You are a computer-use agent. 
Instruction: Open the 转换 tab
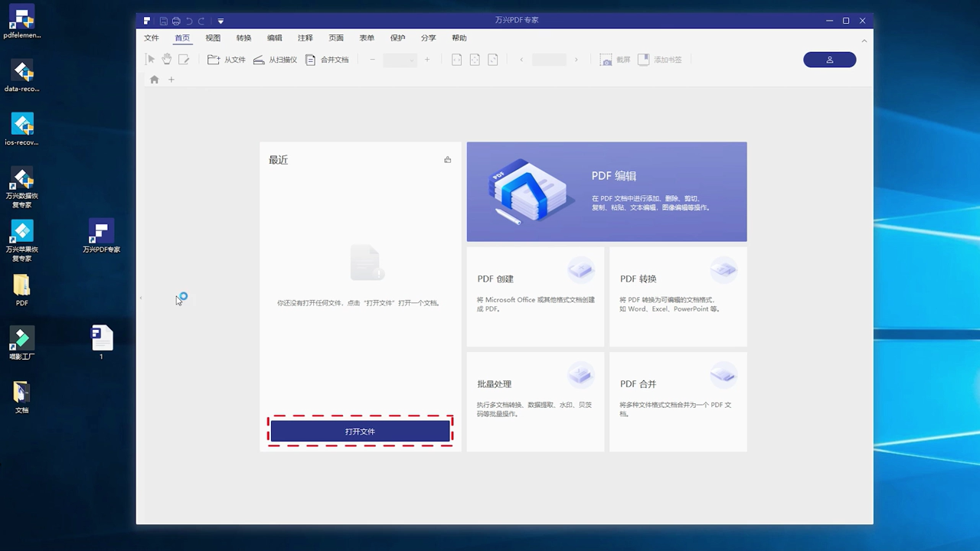(x=243, y=38)
